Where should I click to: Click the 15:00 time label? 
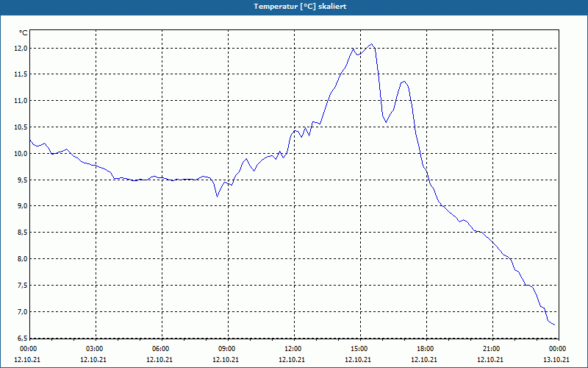tap(360, 349)
